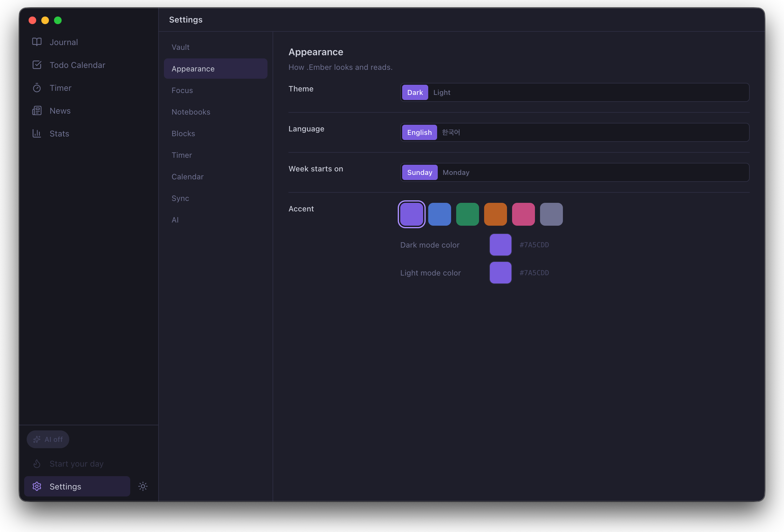Select the Appearance settings section

pyautogui.click(x=216, y=69)
